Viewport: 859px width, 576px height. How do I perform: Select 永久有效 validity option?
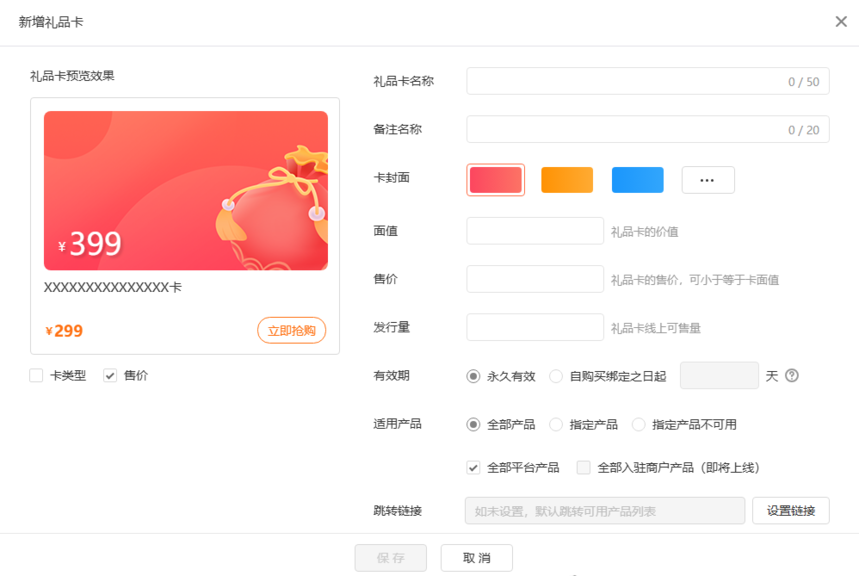click(x=474, y=376)
